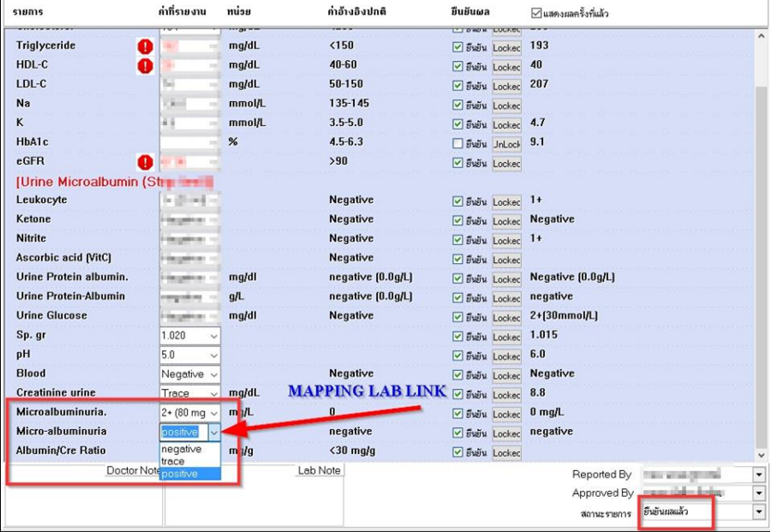This screenshot has width=772, height=532.
Task: Click the Locked button for Nitrite
Action: point(507,240)
